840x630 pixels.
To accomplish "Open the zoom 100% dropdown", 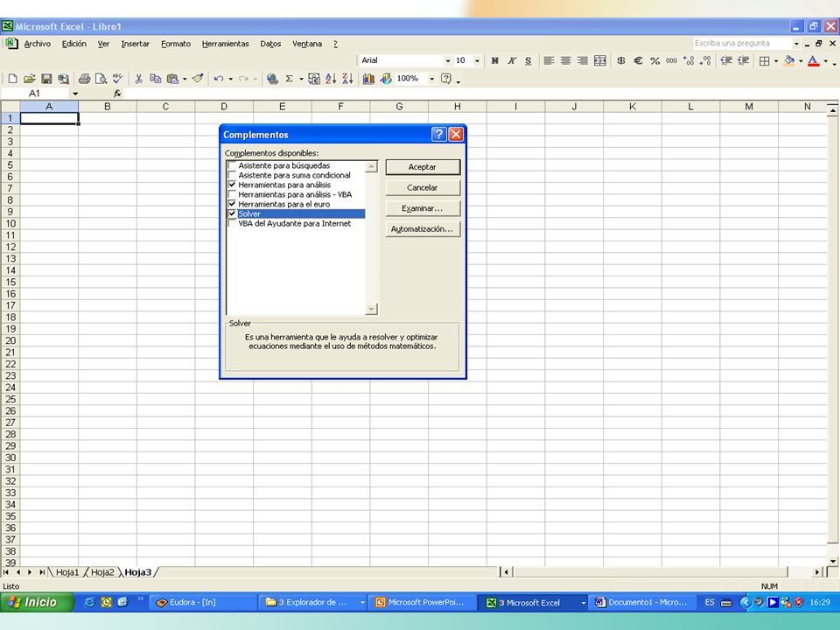I will [431, 79].
